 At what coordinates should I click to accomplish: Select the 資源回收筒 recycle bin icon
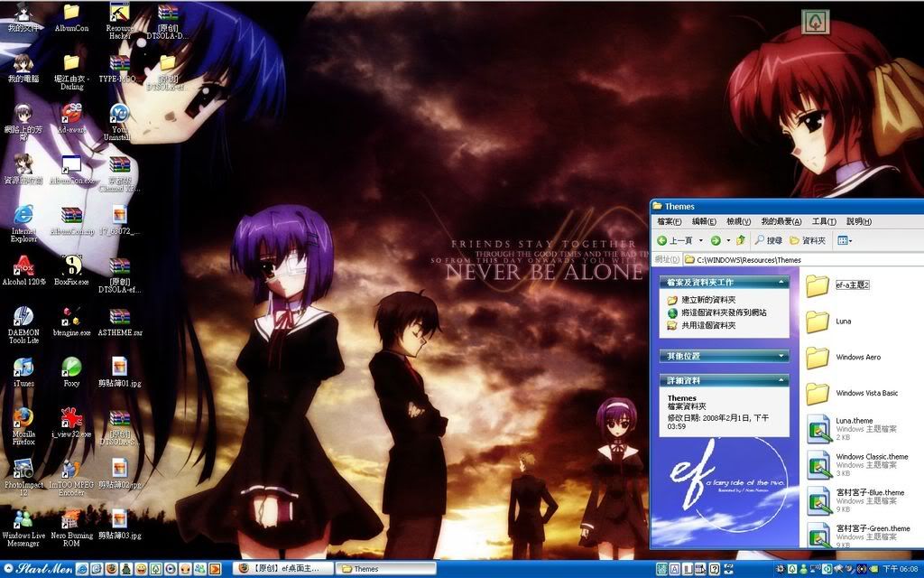coord(23,169)
